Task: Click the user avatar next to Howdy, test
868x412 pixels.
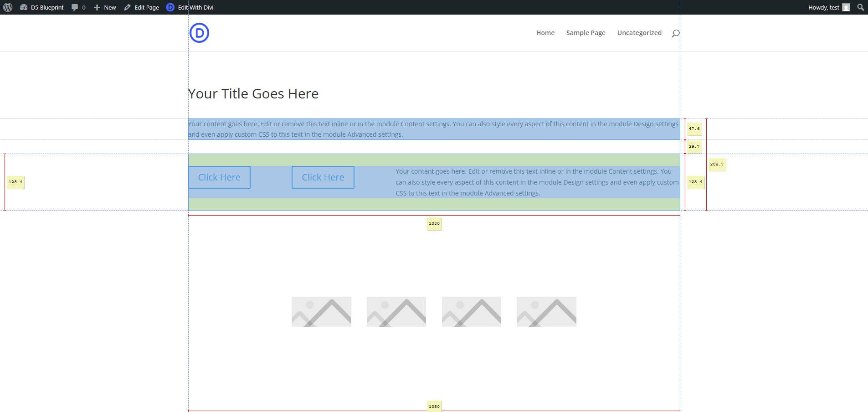Action: coord(846,7)
